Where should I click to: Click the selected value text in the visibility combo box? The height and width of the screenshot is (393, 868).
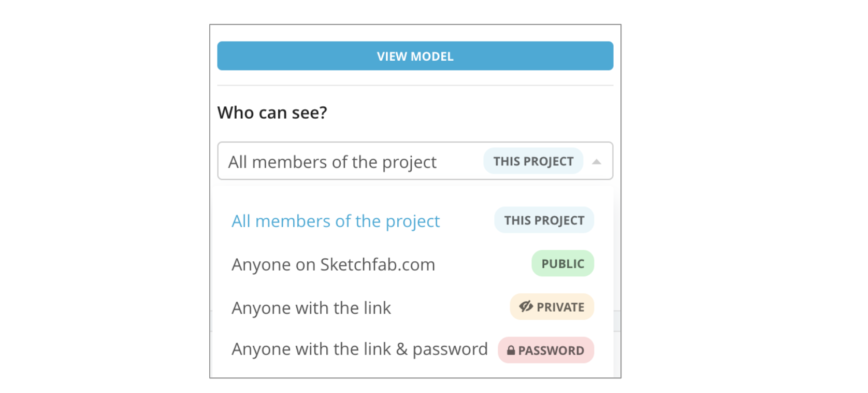tap(332, 162)
